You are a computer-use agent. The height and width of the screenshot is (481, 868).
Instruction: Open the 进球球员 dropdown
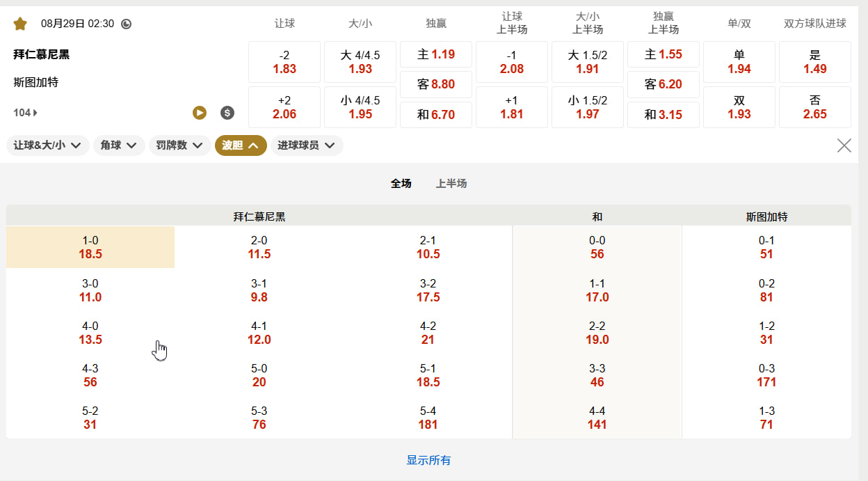tap(307, 145)
